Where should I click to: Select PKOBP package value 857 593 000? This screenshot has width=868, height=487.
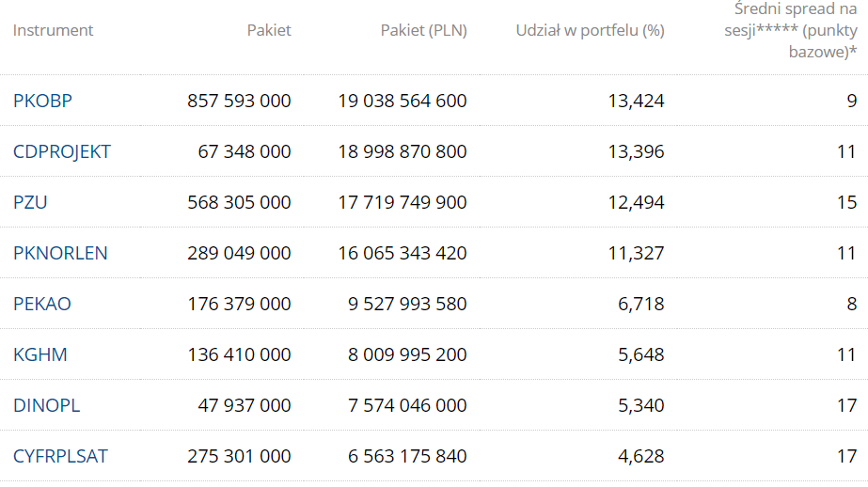pyautogui.click(x=239, y=101)
